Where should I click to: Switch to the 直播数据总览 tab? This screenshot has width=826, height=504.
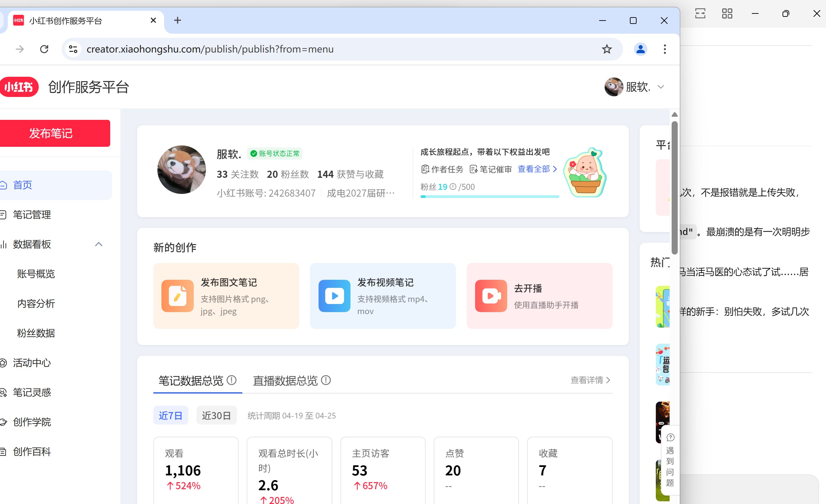tap(285, 380)
